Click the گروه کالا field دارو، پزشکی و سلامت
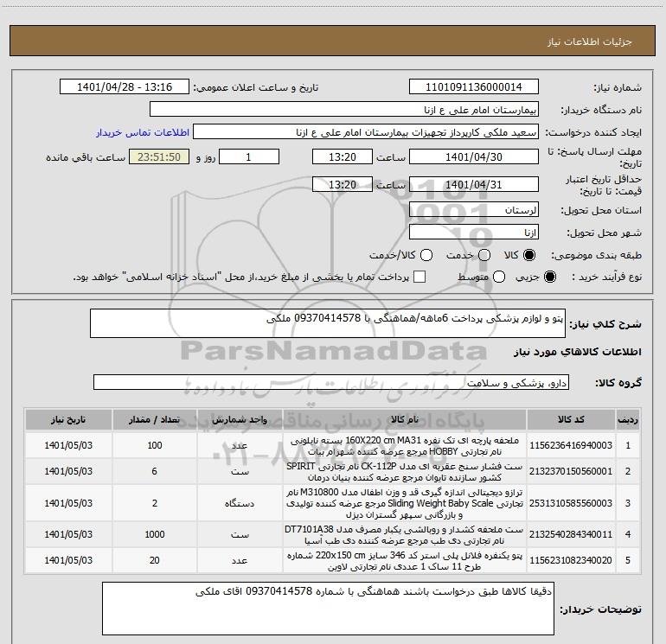666x644 pixels. click(331, 382)
